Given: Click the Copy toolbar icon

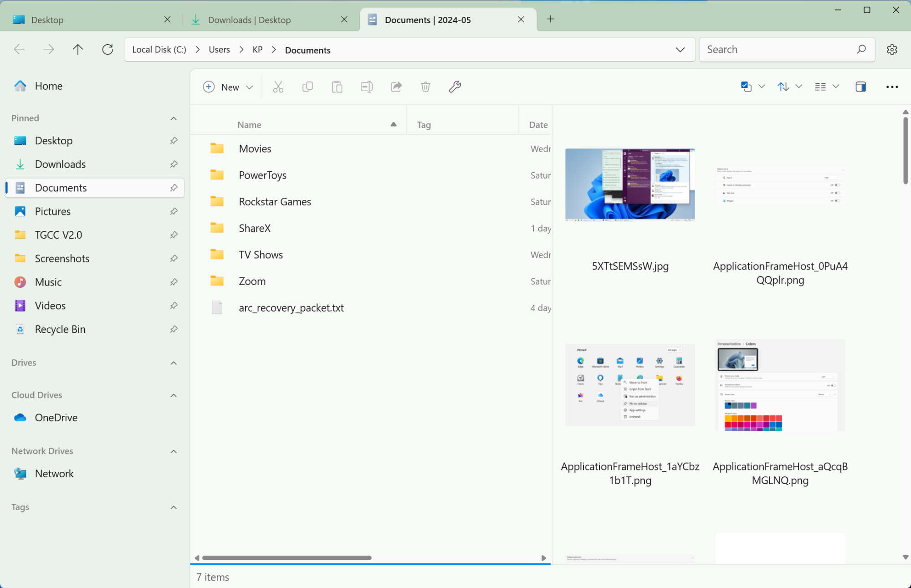Looking at the screenshot, I should [x=307, y=87].
